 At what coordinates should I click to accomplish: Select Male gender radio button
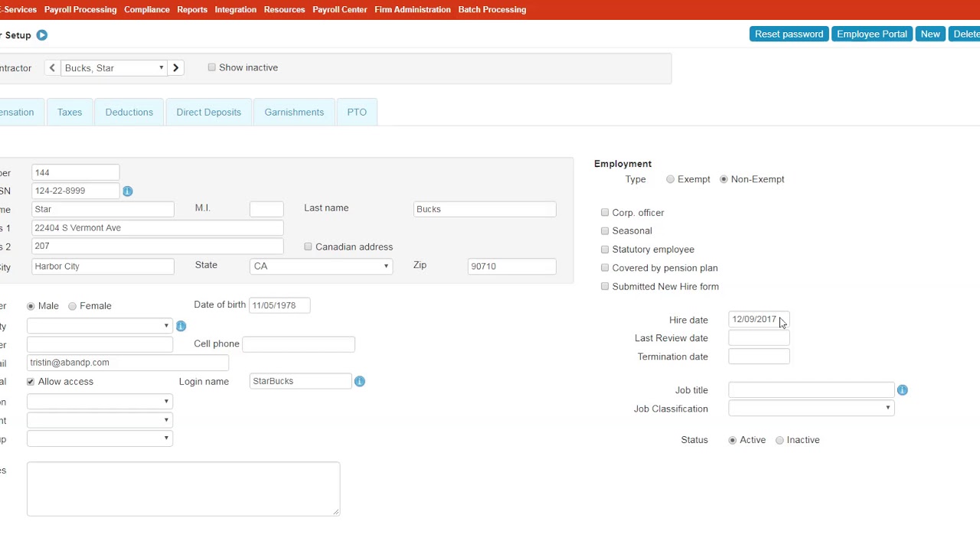[x=31, y=306]
